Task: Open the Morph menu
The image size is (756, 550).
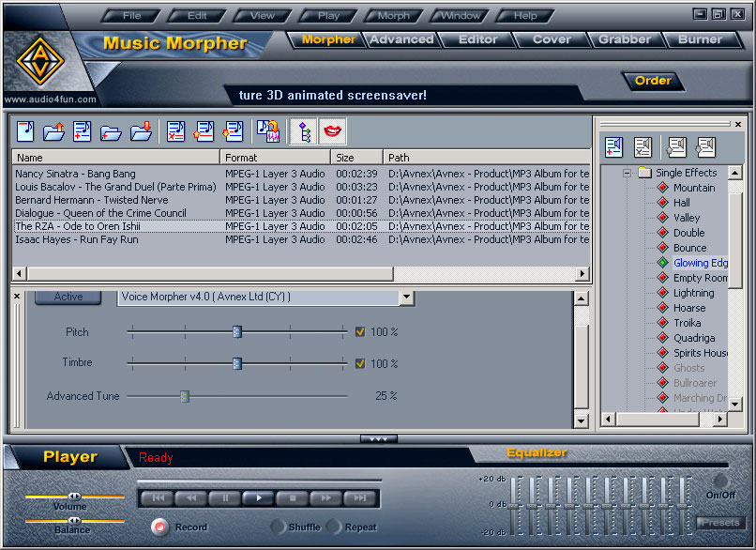Action: [393, 16]
